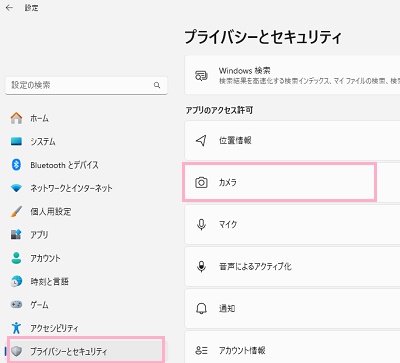400x363 pixels.
Task: Open システム settings
Action: click(86, 142)
